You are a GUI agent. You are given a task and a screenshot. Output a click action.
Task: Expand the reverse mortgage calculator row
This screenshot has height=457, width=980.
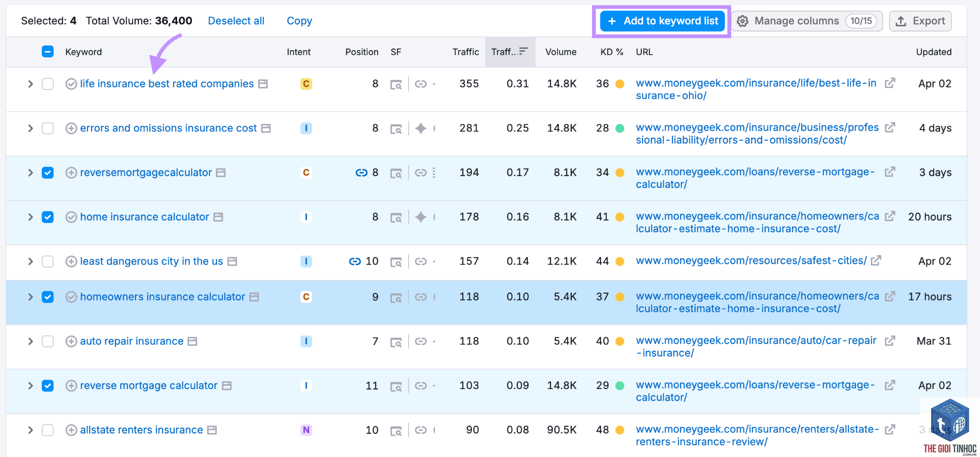click(x=30, y=386)
